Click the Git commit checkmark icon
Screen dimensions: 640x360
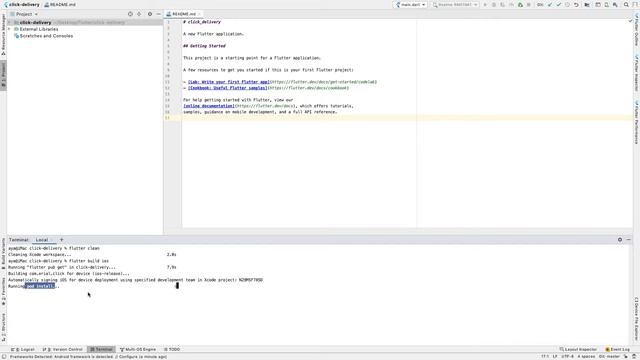559,4
